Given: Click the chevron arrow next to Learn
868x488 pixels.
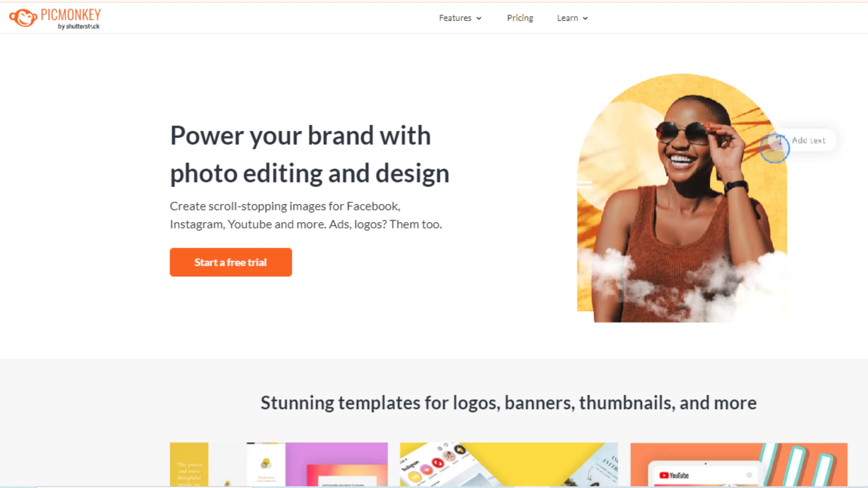Looking at the screenshot, I should (585, 19).
